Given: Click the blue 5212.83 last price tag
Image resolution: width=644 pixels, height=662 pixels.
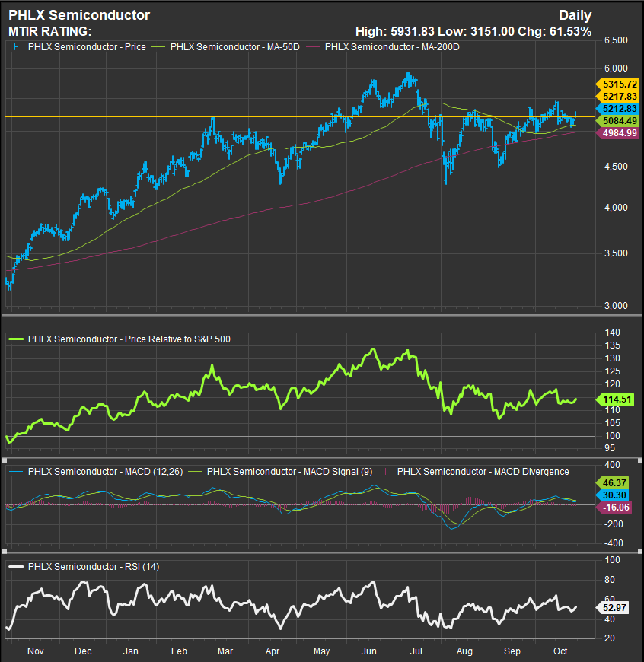Looking at the screenshot, I should (617, 109).
